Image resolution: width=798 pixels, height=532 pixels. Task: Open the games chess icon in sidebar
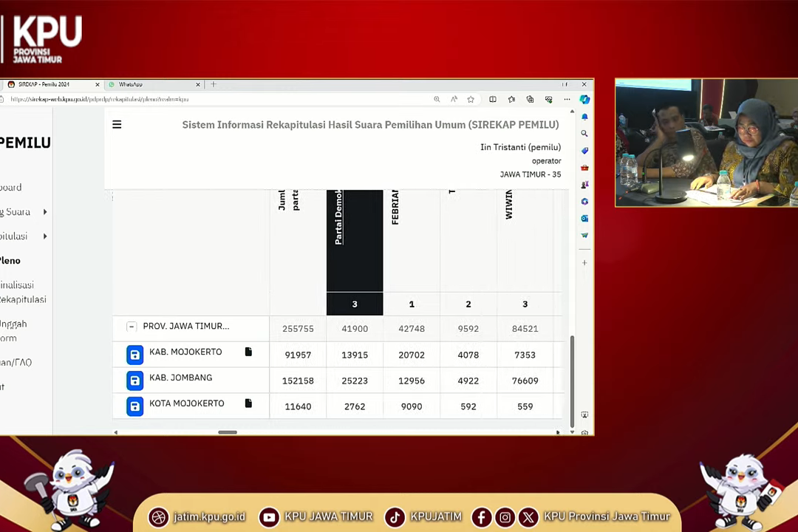tap(584, 185)
